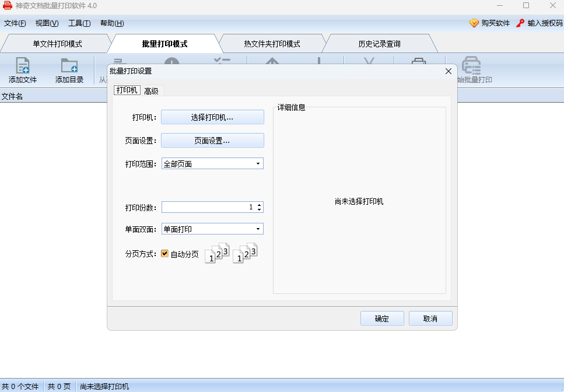The image size is (564, 392).
Task: Close the 批量打印设置 dialog
Action: tap(448, 71)
